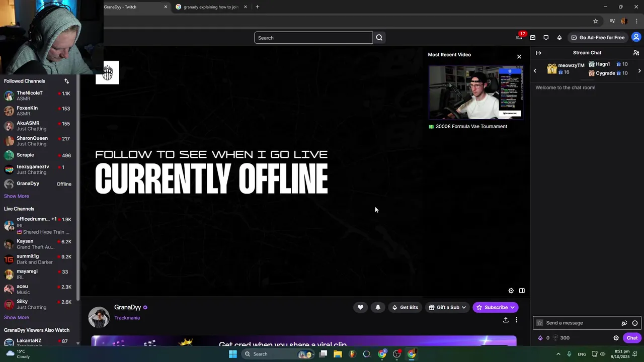
Task: Expand Show More under Followed Channels
Action: [x=17, y=196]
